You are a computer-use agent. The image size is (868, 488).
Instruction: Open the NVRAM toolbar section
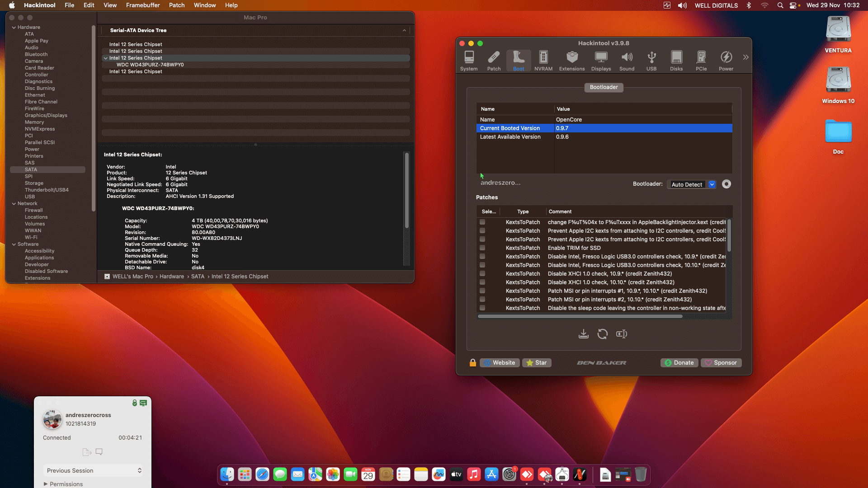click(543, 61)
